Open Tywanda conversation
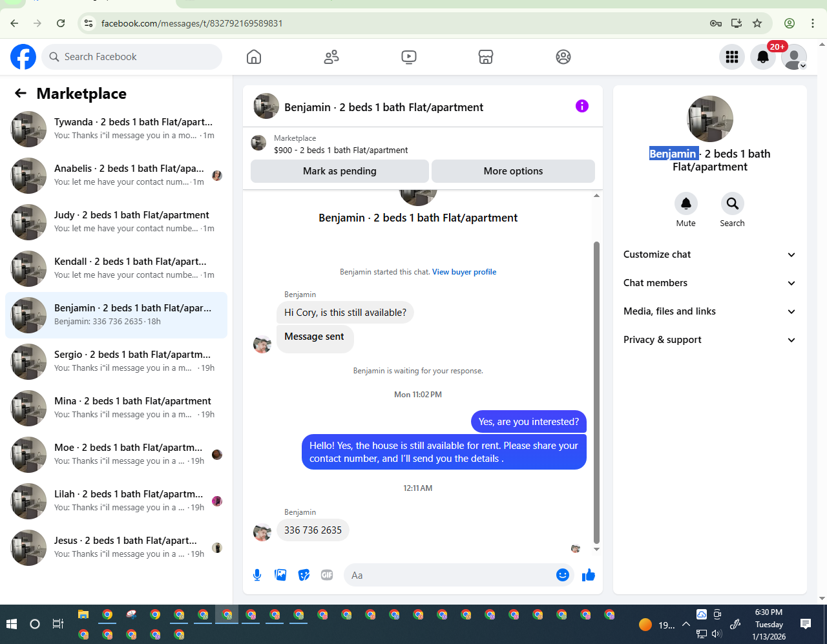 click(x=116, y=129)
